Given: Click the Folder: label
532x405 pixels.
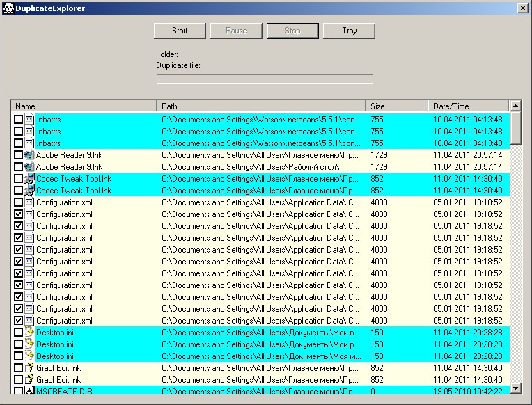Looking at the screenshot, I should (x=167, y=54).
